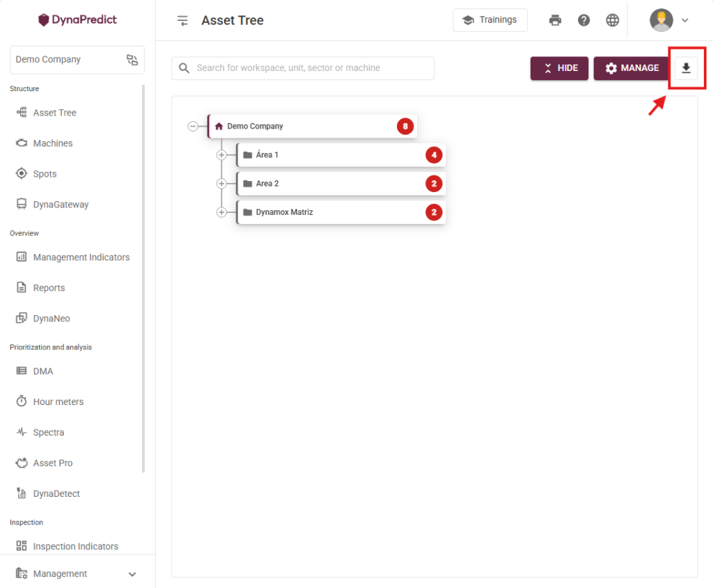The width and height of the screenshot is (713, 588).
Task: Open the Demo Company workspace selector
Action: [77, 60]
